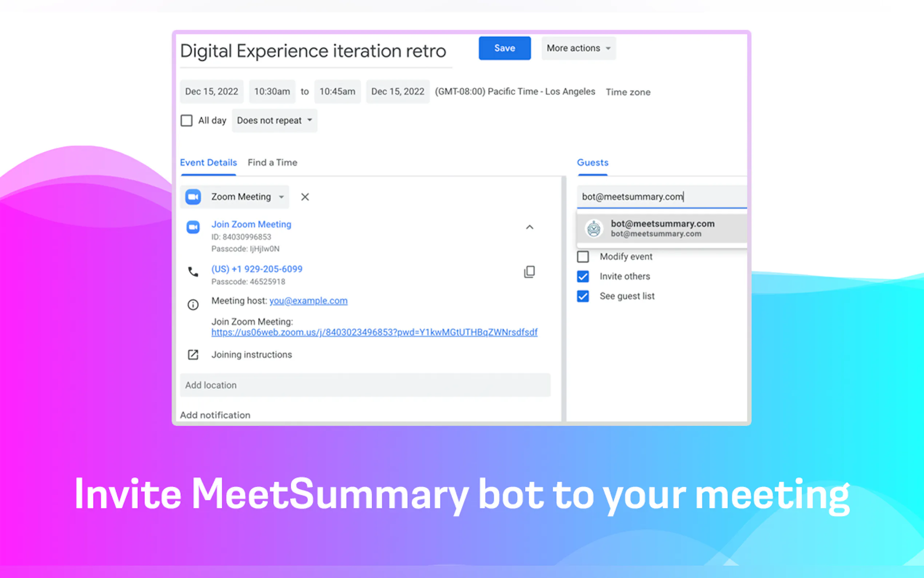Collapse the Zoom meeting details chevron
The image size is (924, 578).
click(529, 227)
